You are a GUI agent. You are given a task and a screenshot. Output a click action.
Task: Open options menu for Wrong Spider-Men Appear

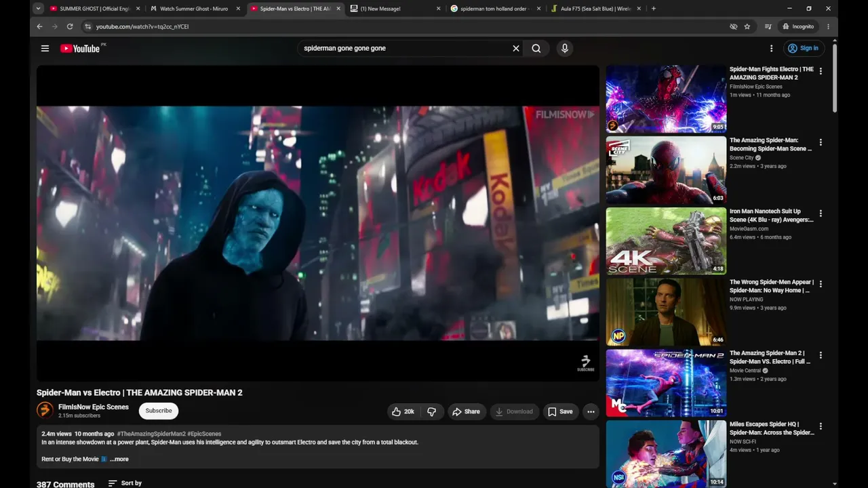tap(821, 284)
